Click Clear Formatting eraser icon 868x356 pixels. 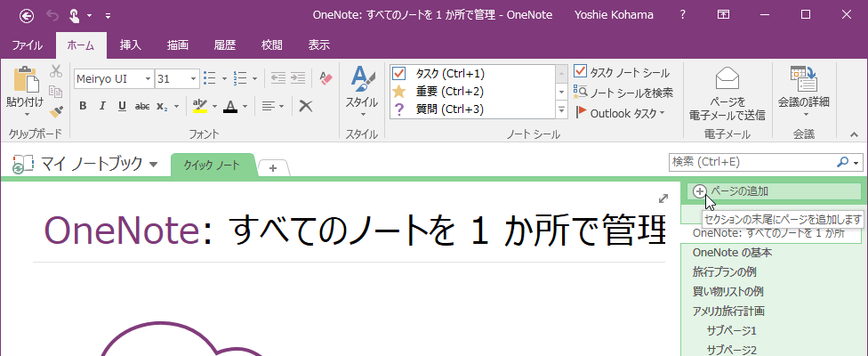click(x=326, y=78)
